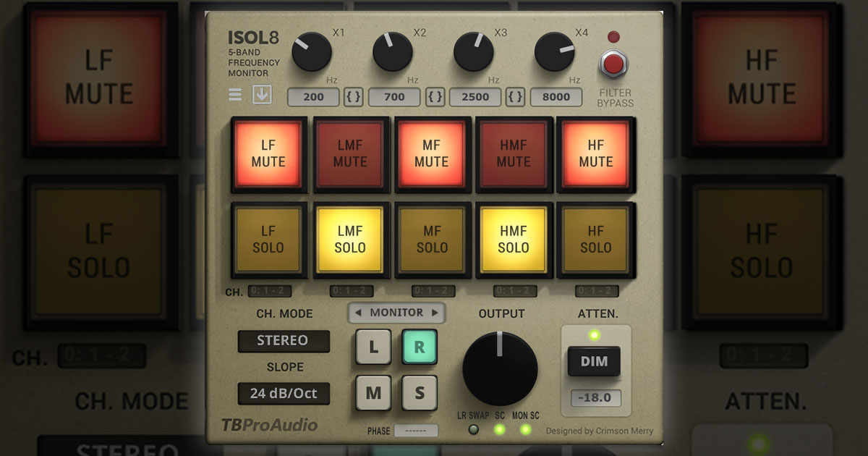868x456 pixels.
Task: Click the SC side-chain indicator
Action: pos(500,429)
